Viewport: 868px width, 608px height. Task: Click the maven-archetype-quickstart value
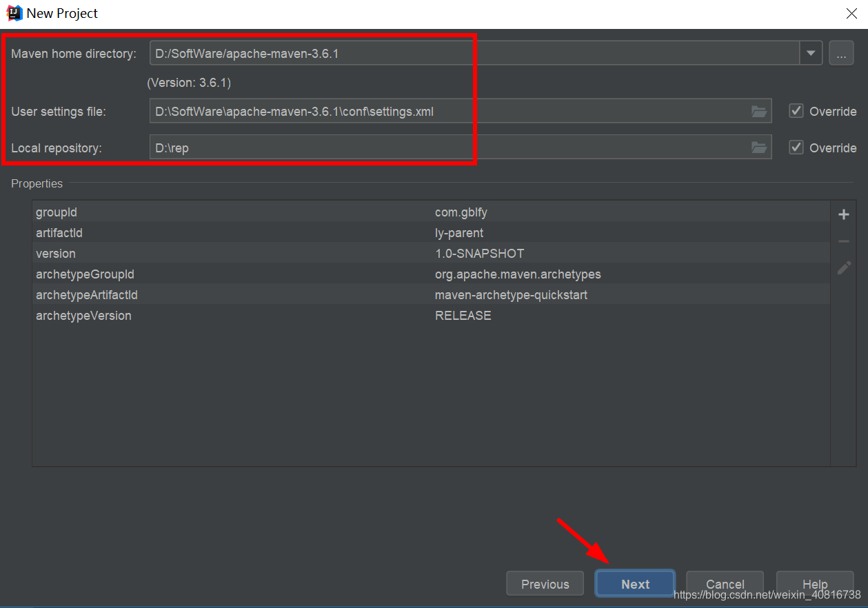(x=511, y=295)
